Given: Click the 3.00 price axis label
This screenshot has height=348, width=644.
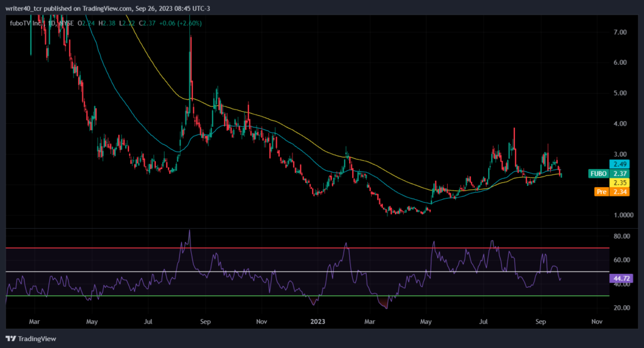Looking at the screenshot, I should point(619,155).
